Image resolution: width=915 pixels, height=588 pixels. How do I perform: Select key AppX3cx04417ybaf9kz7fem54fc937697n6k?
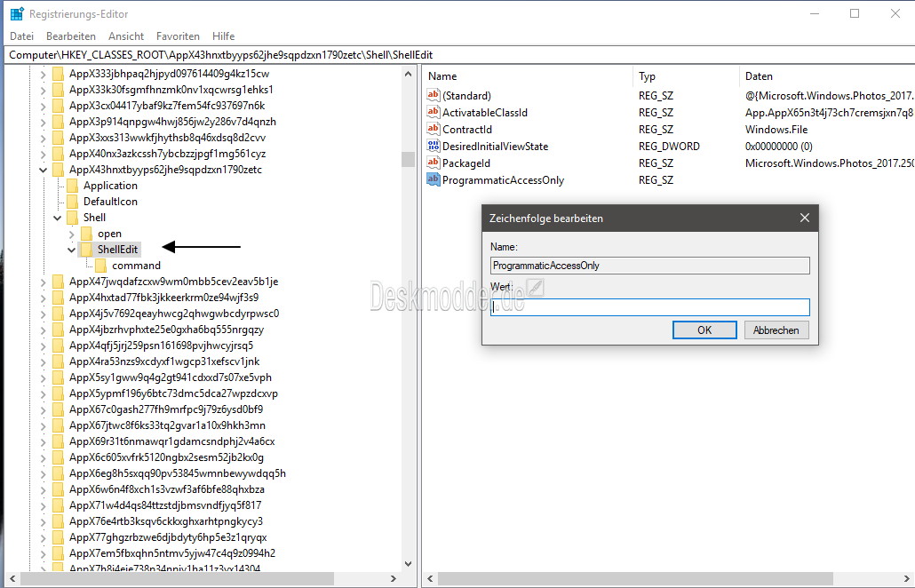[167, 106]
